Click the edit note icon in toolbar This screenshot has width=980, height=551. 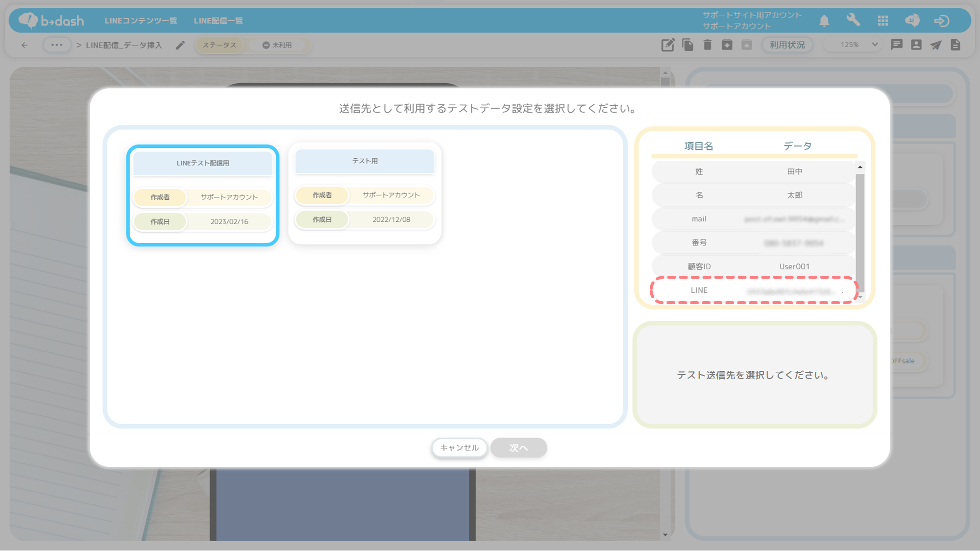[x=667, y=45]
